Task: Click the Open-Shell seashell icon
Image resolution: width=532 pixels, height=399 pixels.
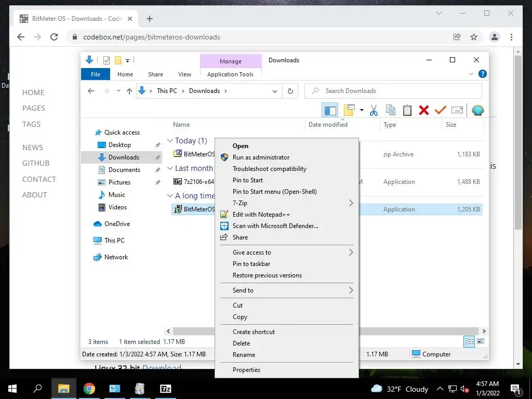Action: pos(478,110)
